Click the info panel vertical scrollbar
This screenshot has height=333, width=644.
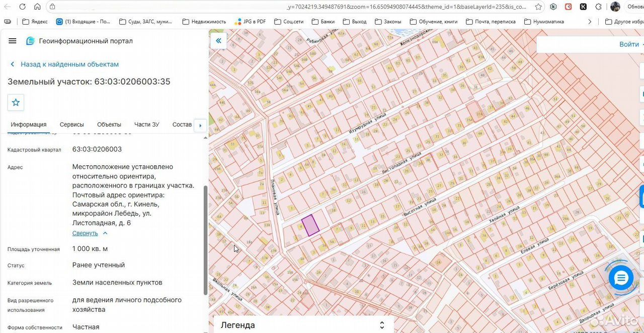(x=205, y=240)
